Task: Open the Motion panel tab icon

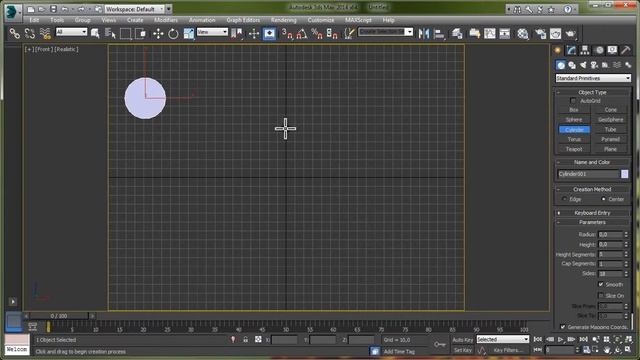Action: 599,50
